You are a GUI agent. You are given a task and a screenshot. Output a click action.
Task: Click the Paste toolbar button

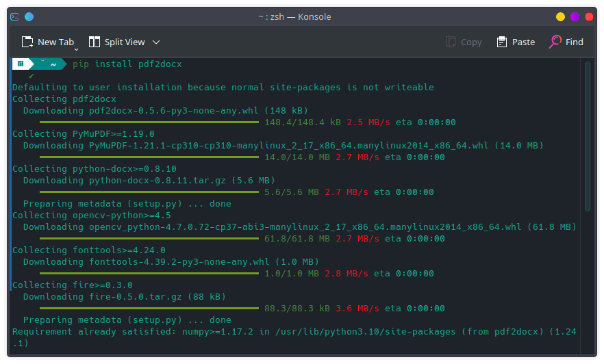(x=516, y=42)
